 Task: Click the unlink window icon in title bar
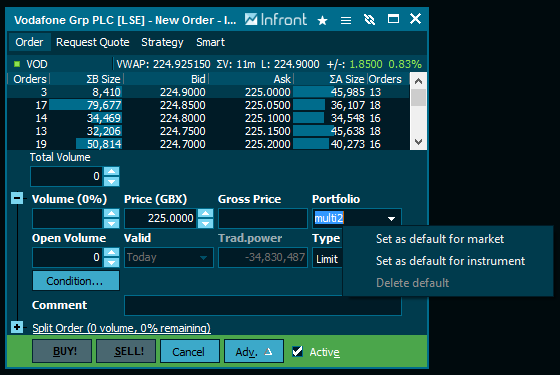click(x=370, y=19)
